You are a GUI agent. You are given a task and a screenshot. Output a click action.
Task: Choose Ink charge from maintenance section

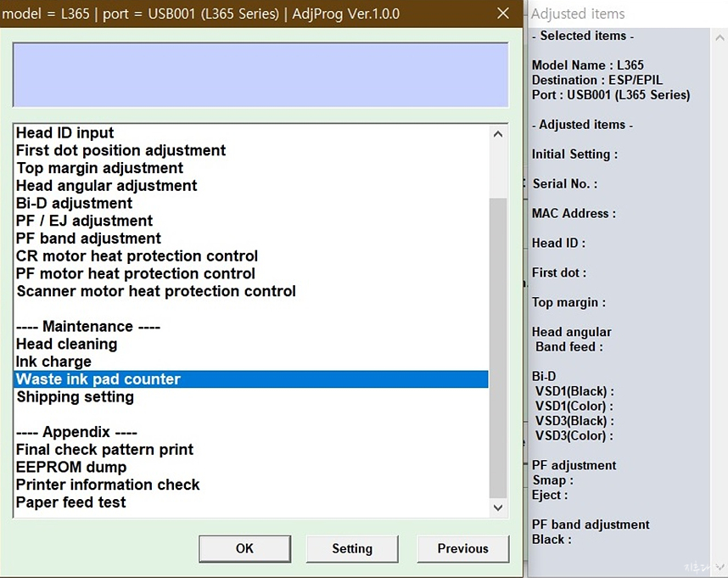(53, 362)
